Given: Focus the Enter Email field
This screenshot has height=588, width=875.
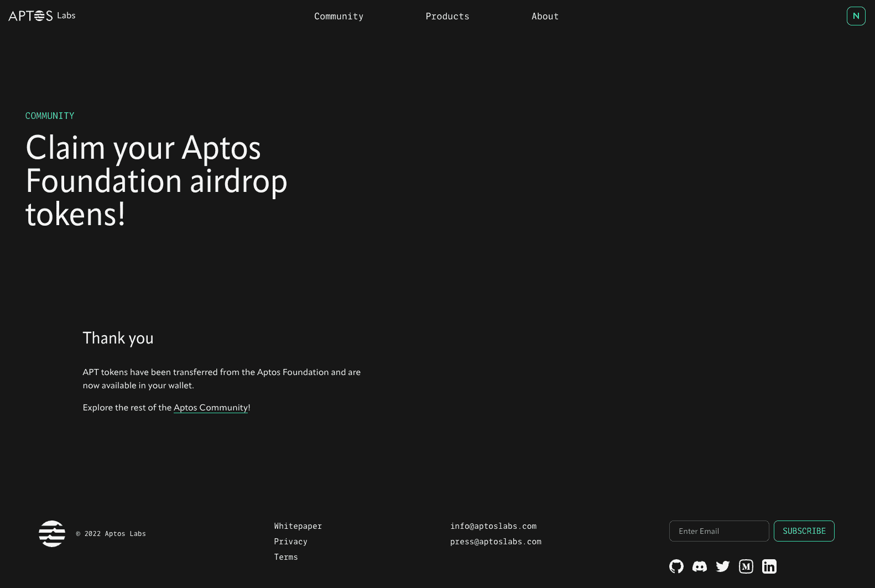Looking at the screenshot, I should (x=719, y=531).
